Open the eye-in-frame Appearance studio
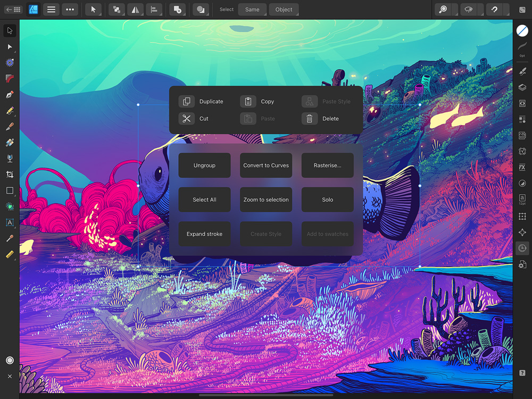Screen dimensions: 532x399 522,103
